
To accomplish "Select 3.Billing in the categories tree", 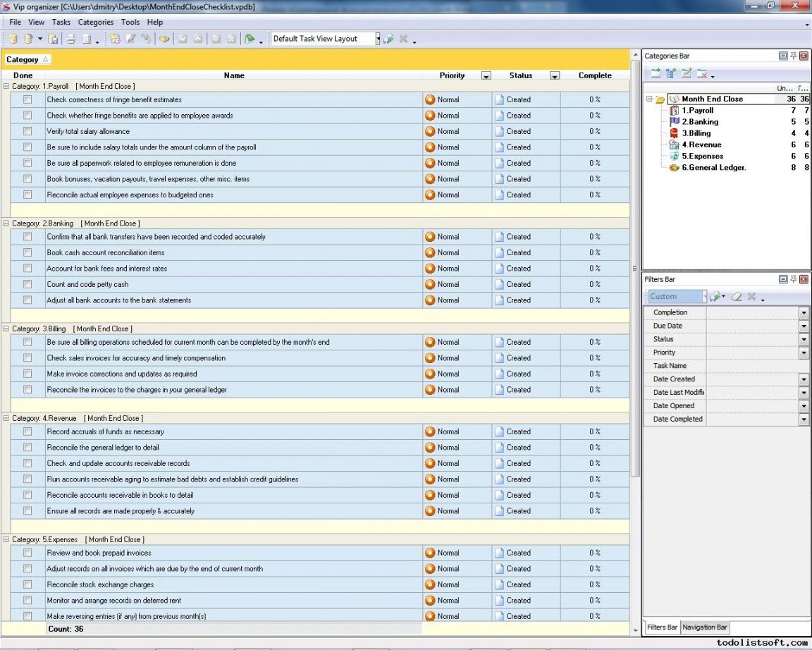I will coord(696,133).
